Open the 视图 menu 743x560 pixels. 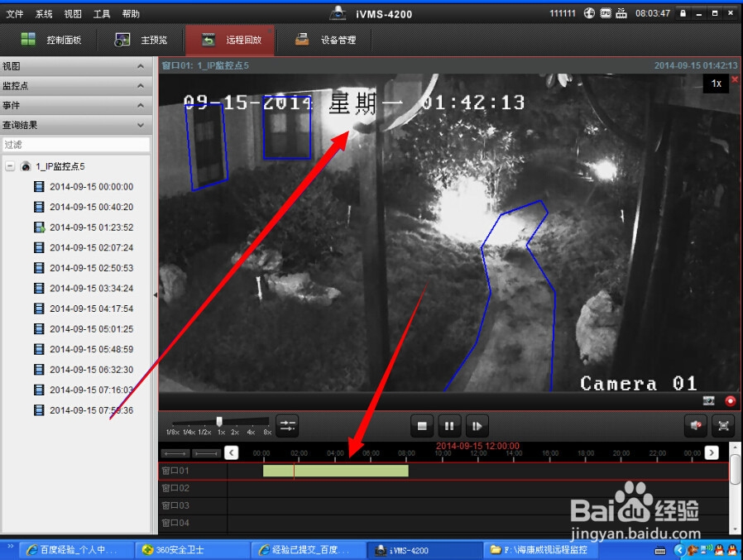(73, 14)
